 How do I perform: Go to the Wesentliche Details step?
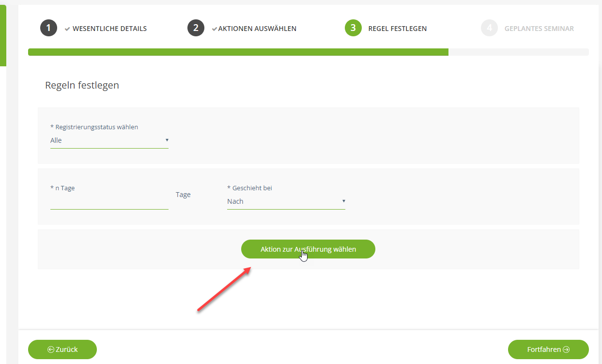point(109,29)
